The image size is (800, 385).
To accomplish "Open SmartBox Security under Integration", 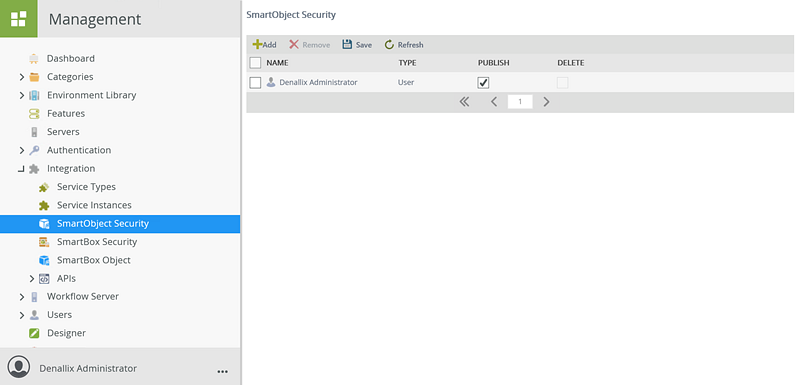I will tap(97, 242).
